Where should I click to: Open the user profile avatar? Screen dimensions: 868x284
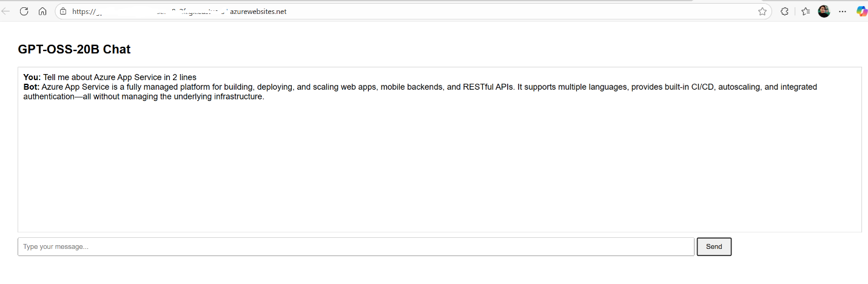tap(824, 11)
